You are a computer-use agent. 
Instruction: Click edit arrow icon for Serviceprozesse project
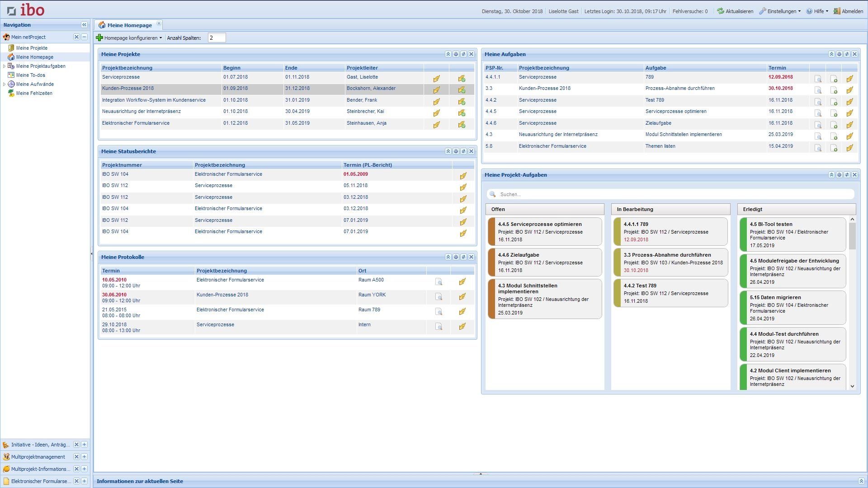point(436,78)
